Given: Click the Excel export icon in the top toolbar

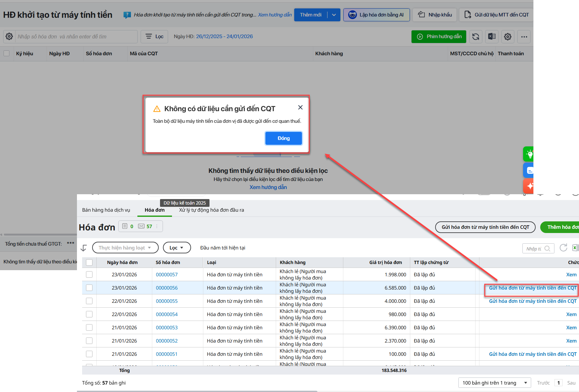Looking at the screenshot, I should tap(492, 37).
